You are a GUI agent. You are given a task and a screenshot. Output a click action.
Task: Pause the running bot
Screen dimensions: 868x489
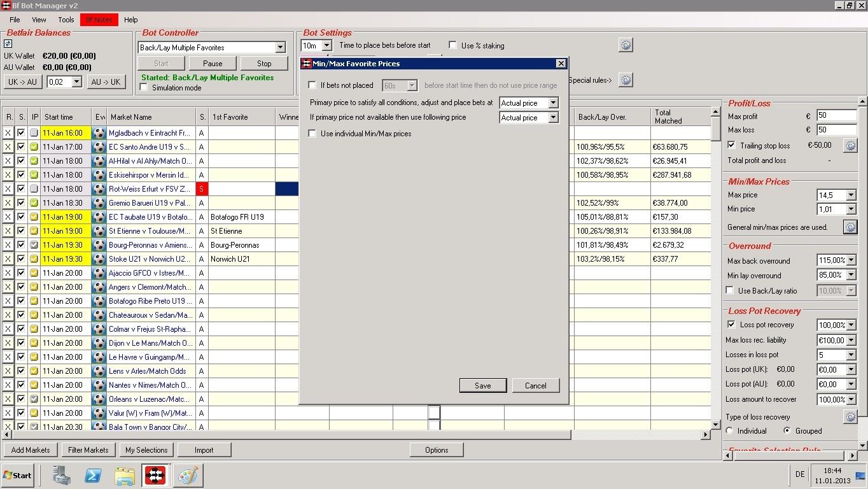tap(213, 64)
